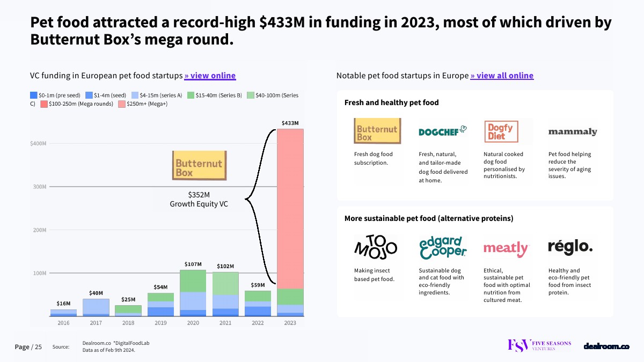Click the dealroom.co footer logo
This screenshot has width=644, height=362.
tap(606, 346)
